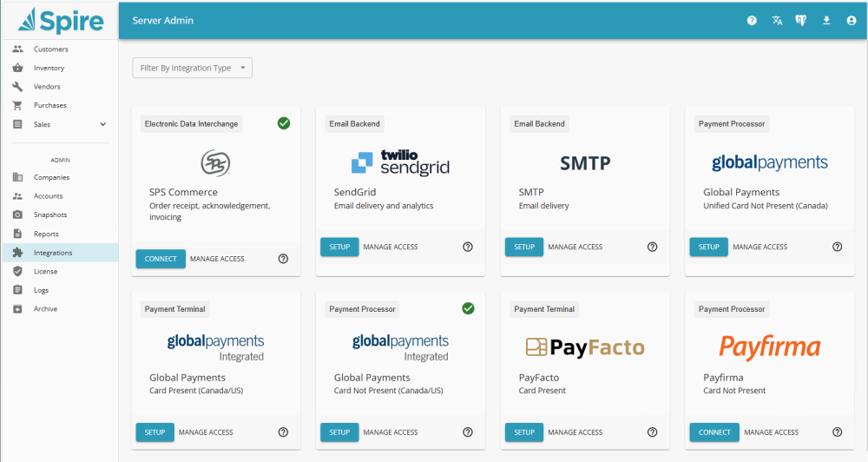Viewport: 868px width, 462px height.
Task: Click 'Payment Terminal' tag on PayFacto card
Action: (544, 309)
